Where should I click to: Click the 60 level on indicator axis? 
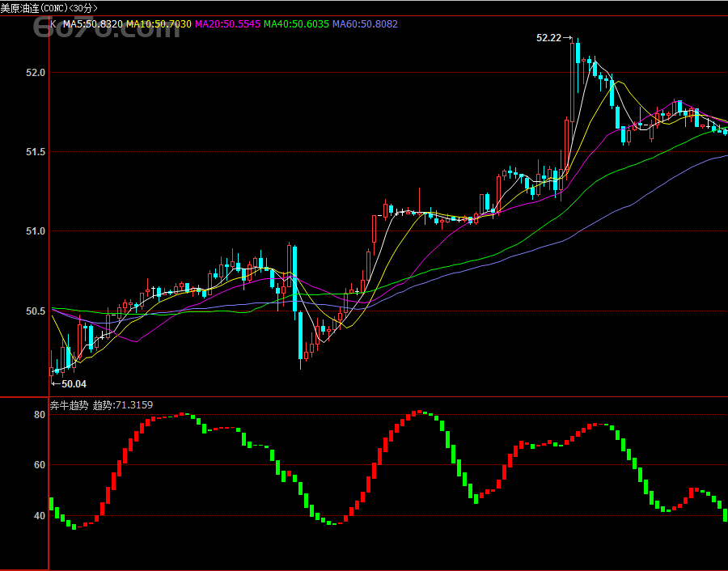(x=40, y=465)
